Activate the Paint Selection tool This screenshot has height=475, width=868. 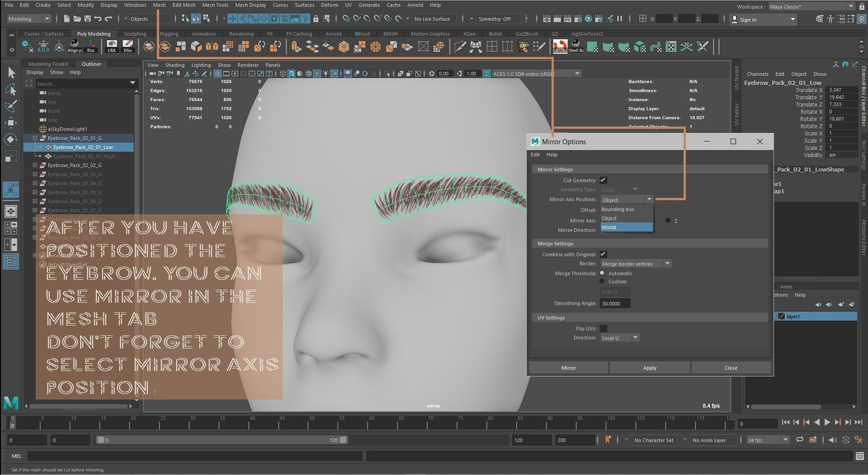(11, 106)
